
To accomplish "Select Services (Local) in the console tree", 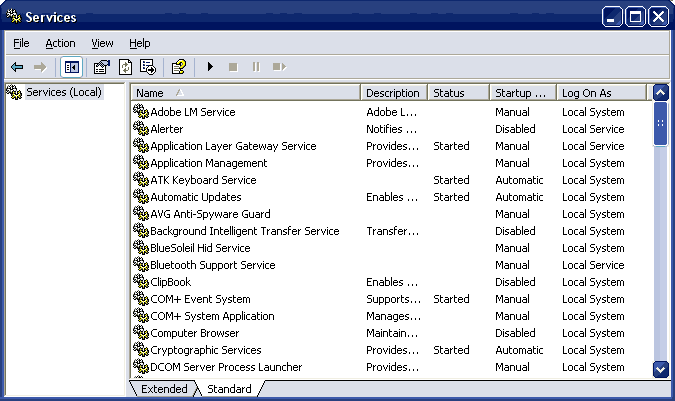I will [x=64, y=92].
